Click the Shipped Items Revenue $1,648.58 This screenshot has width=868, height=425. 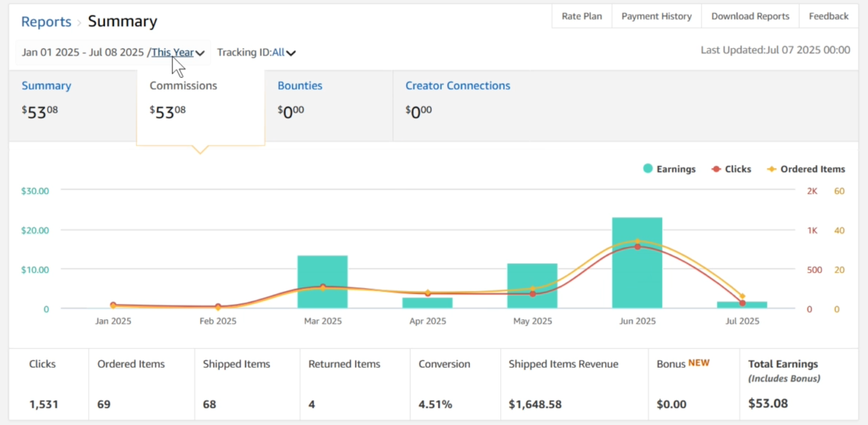coord(535,404)
